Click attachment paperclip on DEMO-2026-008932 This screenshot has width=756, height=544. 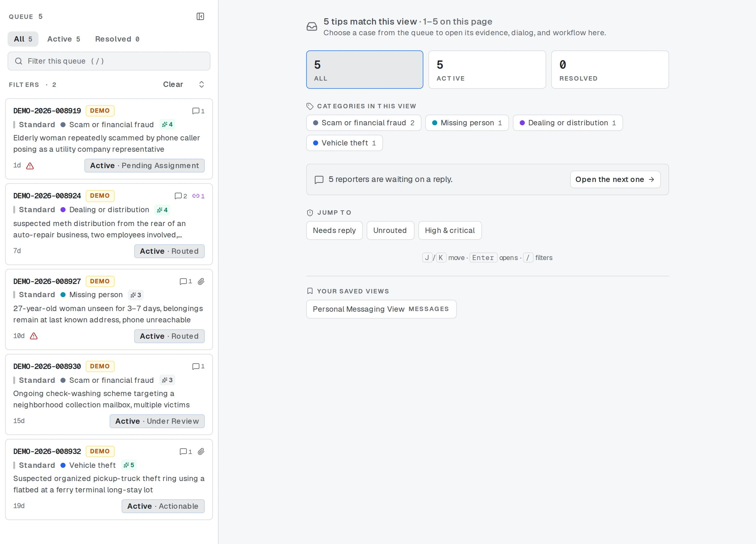tap(201, 451)
